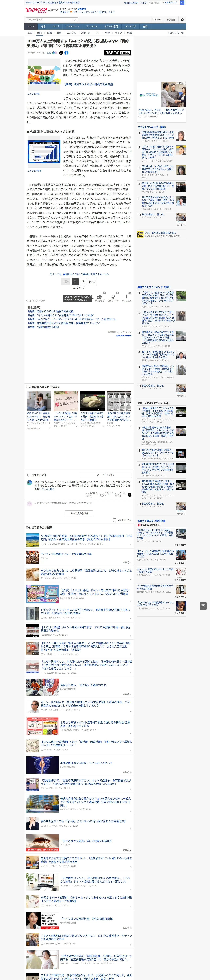
Task: Open みんなの意見 navigation tab
Action: [111, 26]
